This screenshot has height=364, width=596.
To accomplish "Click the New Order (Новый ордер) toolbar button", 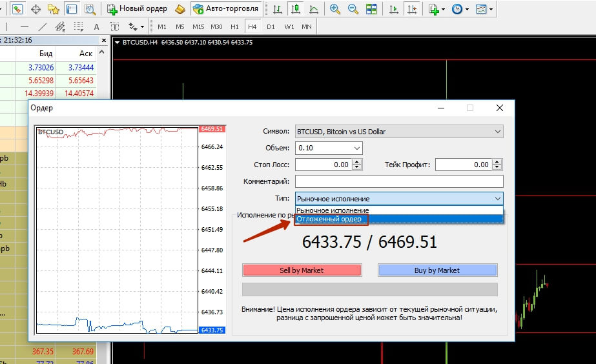I will click(x=137, y=9).
